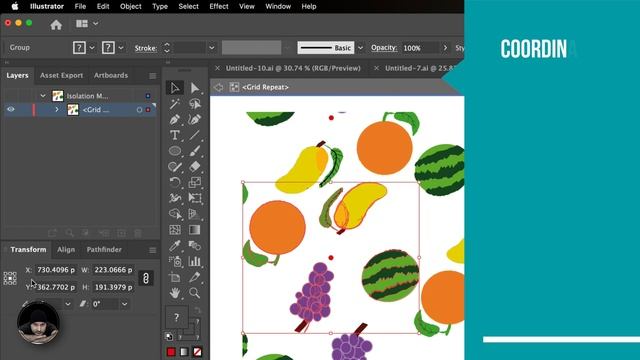The width and height of the screenshot is (640, 360).
Task: Select the Shaper tool
Action: click(x=175, y=167)
